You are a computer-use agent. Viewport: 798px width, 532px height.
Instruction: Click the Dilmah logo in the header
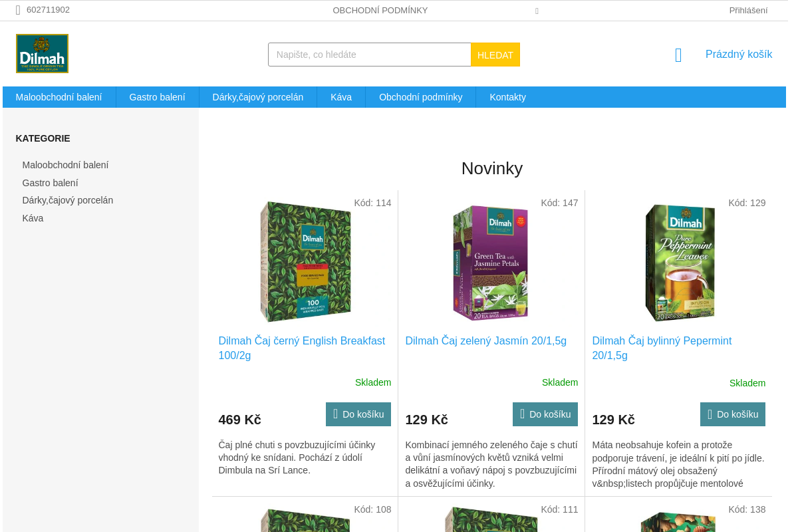pyautogui.click(x=42, y=53)
